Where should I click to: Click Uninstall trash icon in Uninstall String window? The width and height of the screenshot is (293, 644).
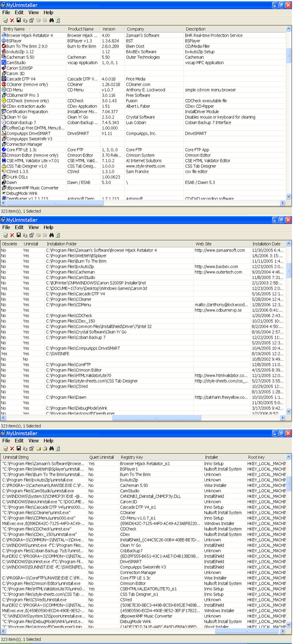(5, 448)
